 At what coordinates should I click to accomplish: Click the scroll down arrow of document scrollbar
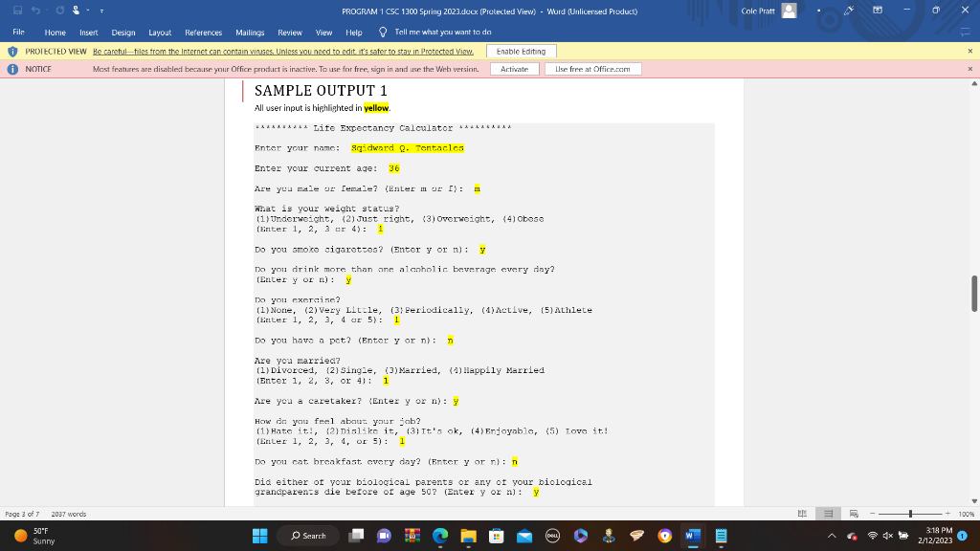point(974,501)
